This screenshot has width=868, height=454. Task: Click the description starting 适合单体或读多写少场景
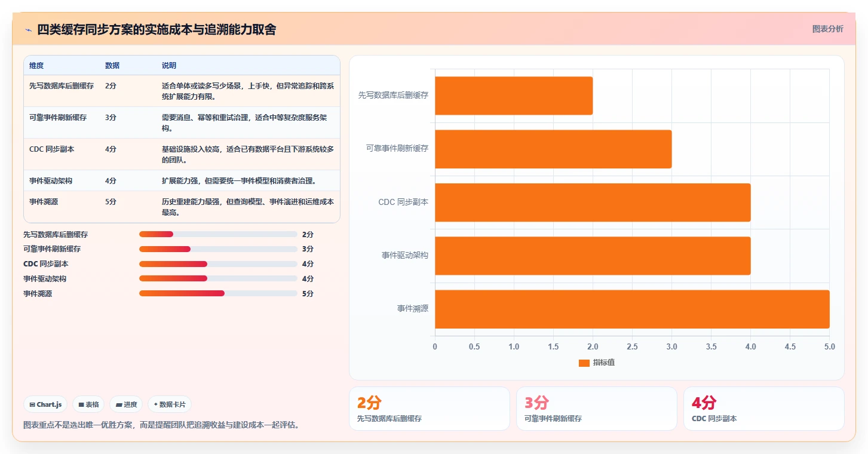[x=248, y=91]
